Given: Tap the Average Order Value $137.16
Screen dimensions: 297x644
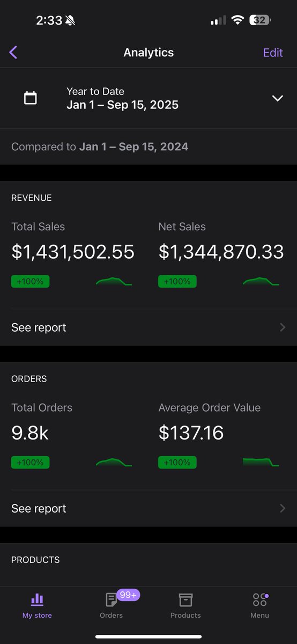Looking at the screenshot, I should tap(191, 433).
